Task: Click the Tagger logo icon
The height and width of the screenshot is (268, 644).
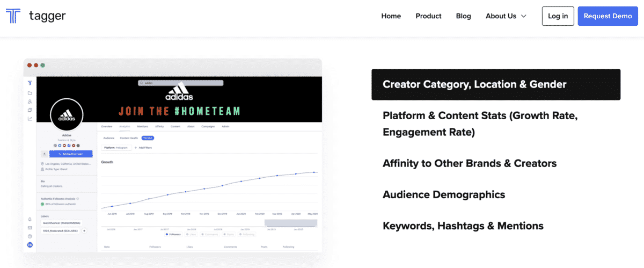Action: tap(13, 16)
